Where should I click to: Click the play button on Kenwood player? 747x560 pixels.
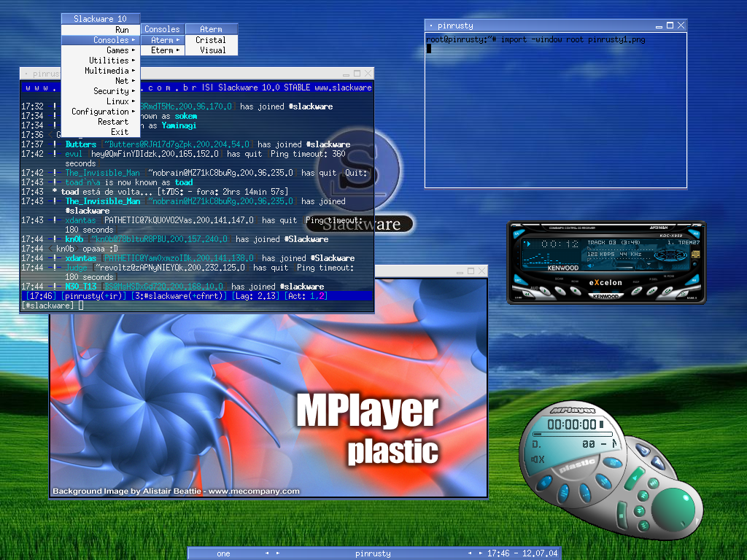tap(545, 291)
